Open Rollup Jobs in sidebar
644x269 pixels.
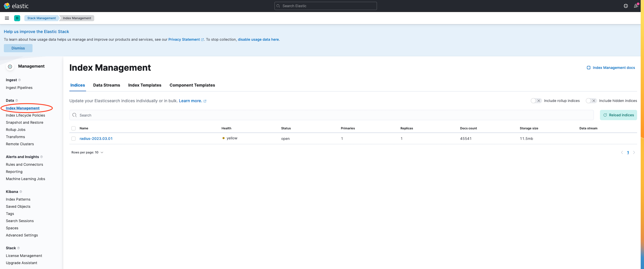point(16,130)
